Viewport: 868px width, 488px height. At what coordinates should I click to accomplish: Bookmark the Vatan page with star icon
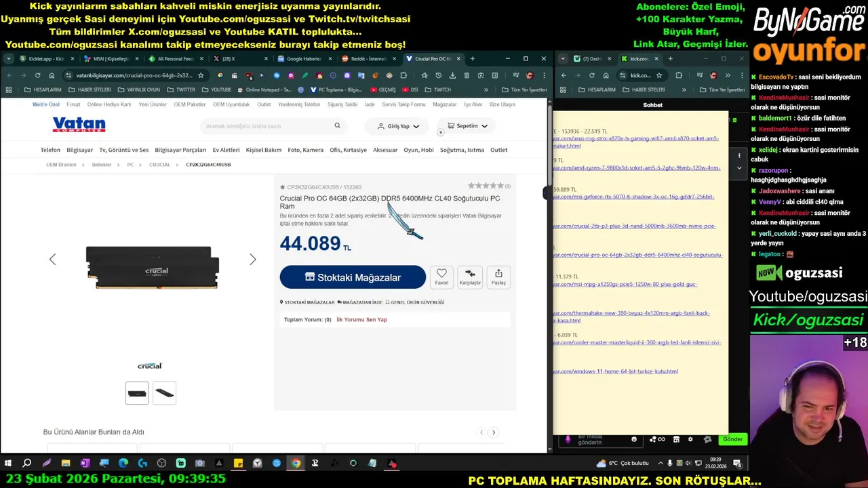pyautogui.click(x=201, y=75)
